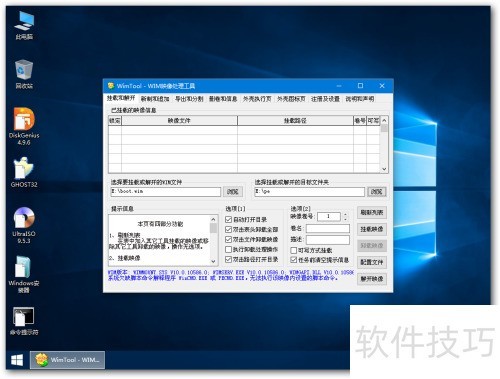Image resolution: width=500 pixels, height=379 pixels.
Task: Open UltraISO 9.5.3 desktop shortcut
Action: pyautogui.click(x=24, y=225)
